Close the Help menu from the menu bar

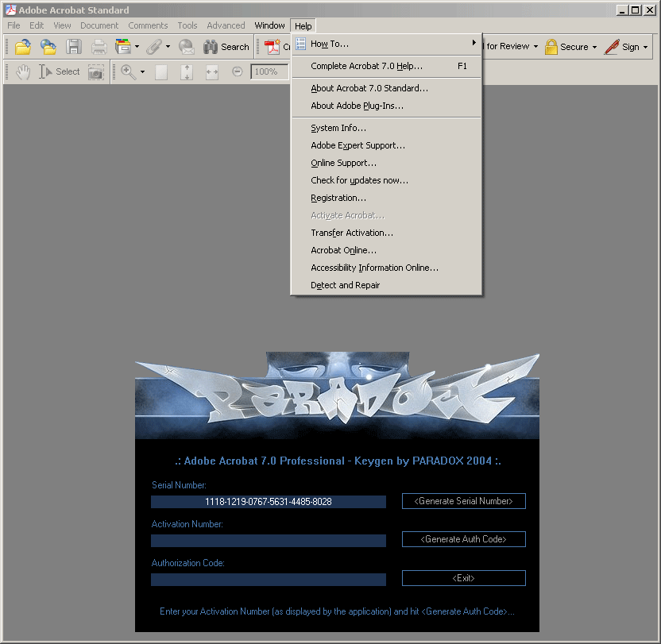(x=303, y=26)
